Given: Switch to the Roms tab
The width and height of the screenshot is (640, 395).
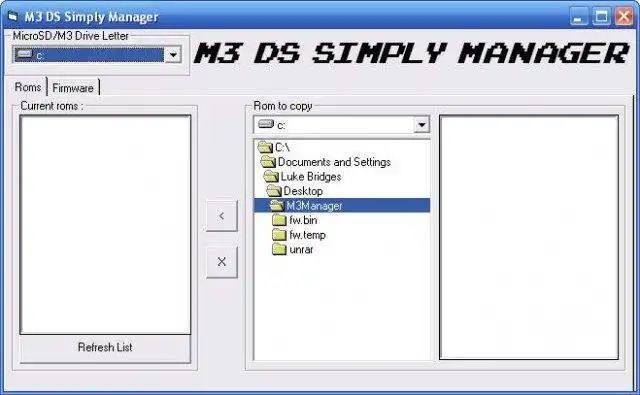Looking at the screenshot, I should pos(28,87).
